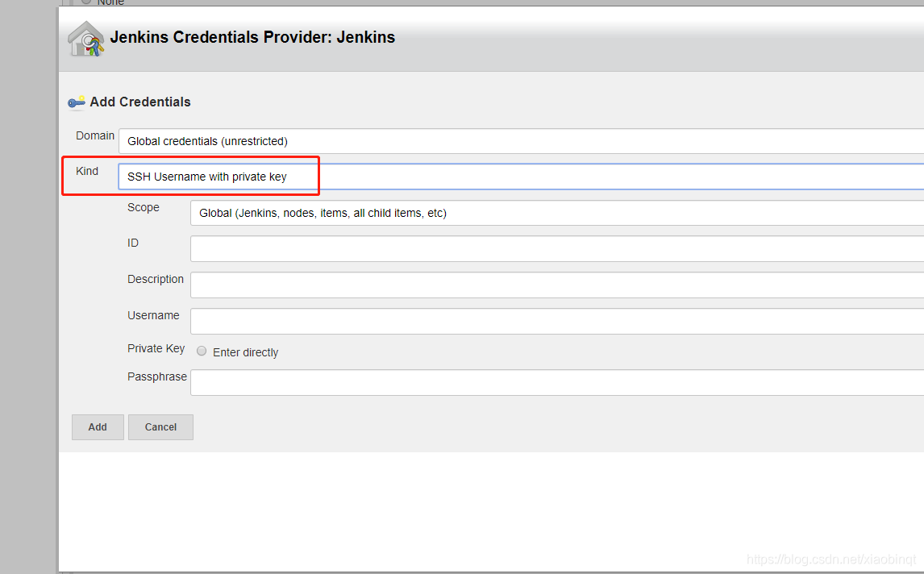
Task: Focus the Passphrase input field
Action: pyautogui.click(x=557, y=382)
